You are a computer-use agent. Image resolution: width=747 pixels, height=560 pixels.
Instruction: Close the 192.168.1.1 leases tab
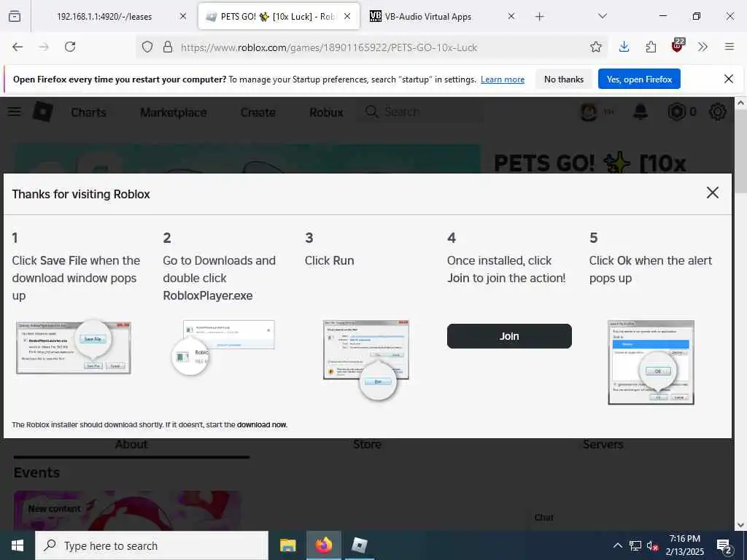183,17
